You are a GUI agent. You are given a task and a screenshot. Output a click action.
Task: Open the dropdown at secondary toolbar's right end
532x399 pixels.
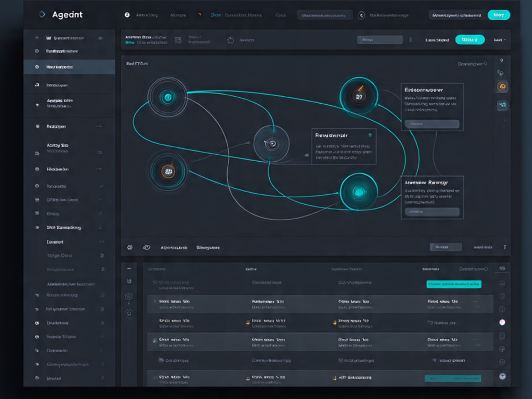(500, 40)
